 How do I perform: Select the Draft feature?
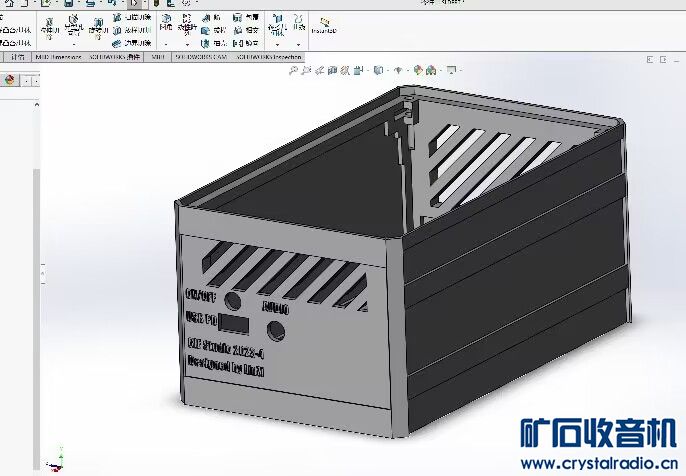click(214, 30)
